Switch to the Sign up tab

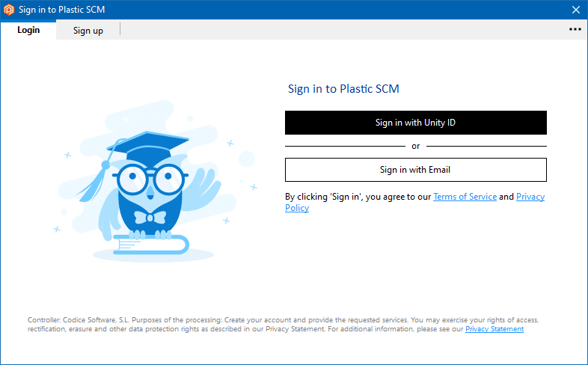pyautogui.click(x=88, y=31)
